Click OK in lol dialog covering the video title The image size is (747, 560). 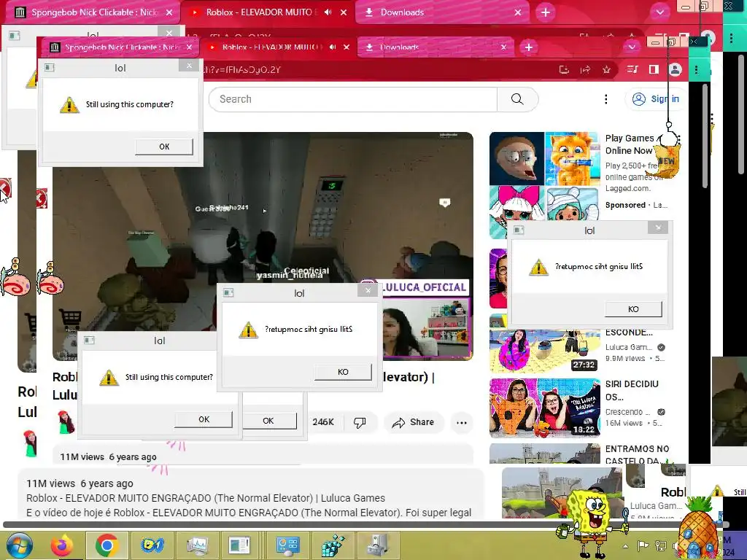pos(204,419)
